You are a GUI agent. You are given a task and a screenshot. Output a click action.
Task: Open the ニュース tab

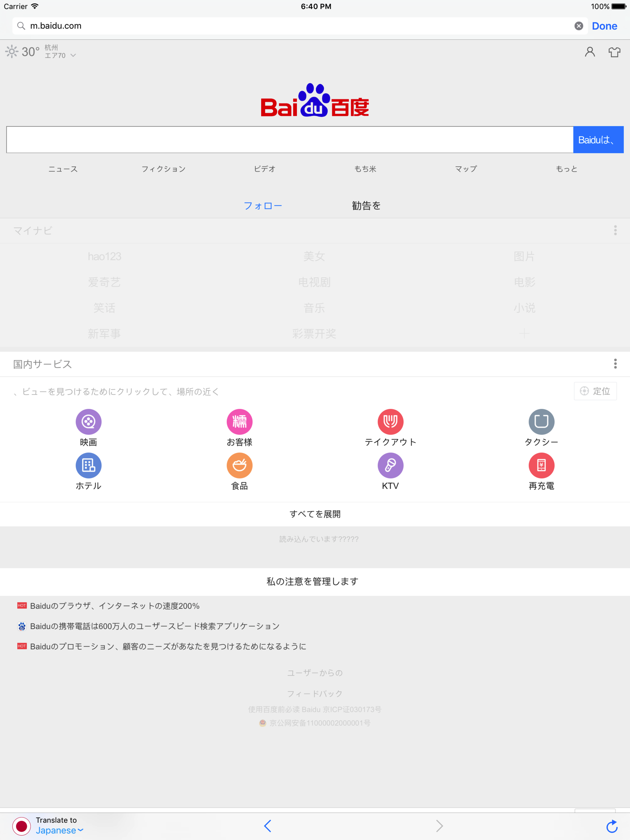click(x=63, y=169)
